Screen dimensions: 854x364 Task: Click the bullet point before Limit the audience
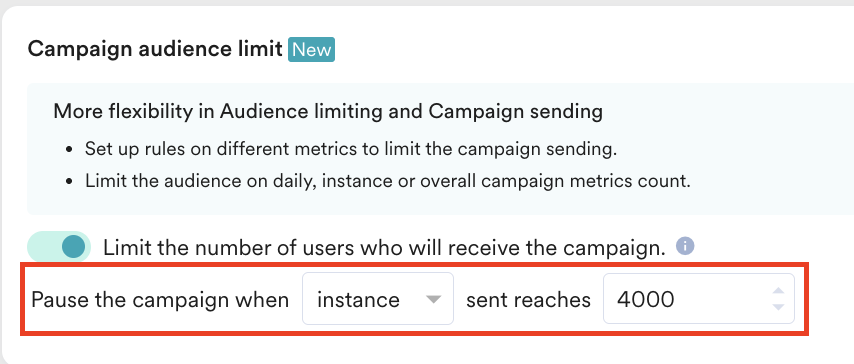point(69,181)
